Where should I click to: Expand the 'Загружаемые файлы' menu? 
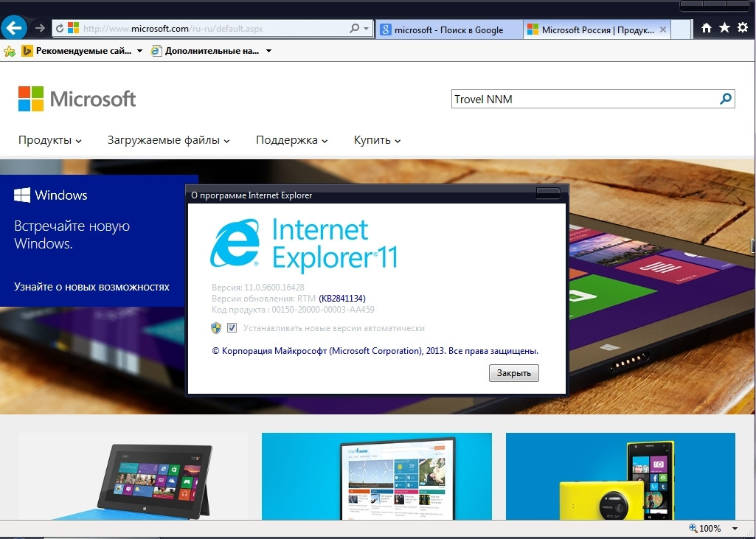[x=168, y=140]
